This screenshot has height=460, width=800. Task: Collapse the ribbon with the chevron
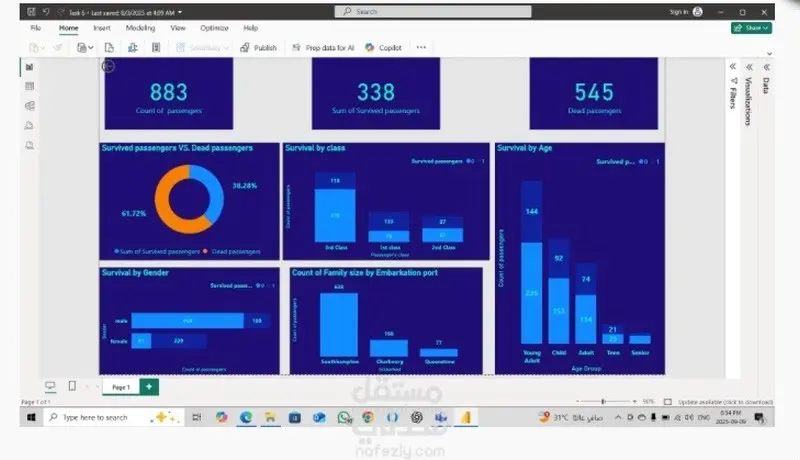click(769, 54)
